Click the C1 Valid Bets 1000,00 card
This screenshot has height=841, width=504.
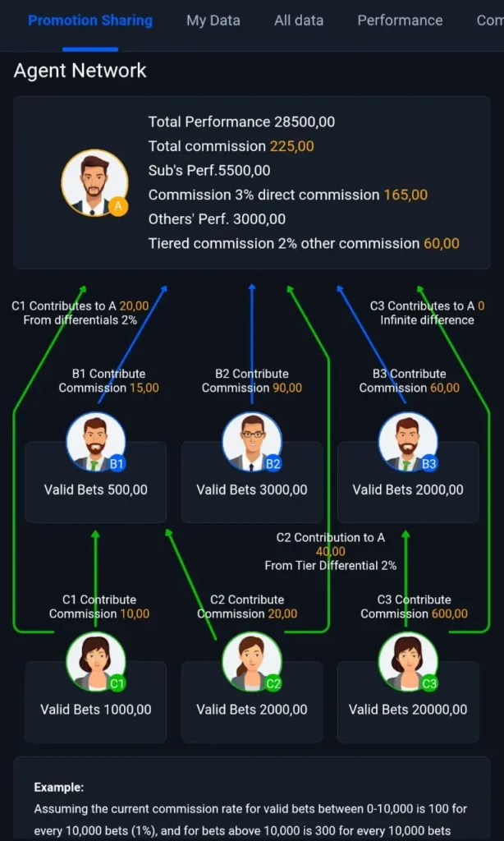tap(95, 710)
